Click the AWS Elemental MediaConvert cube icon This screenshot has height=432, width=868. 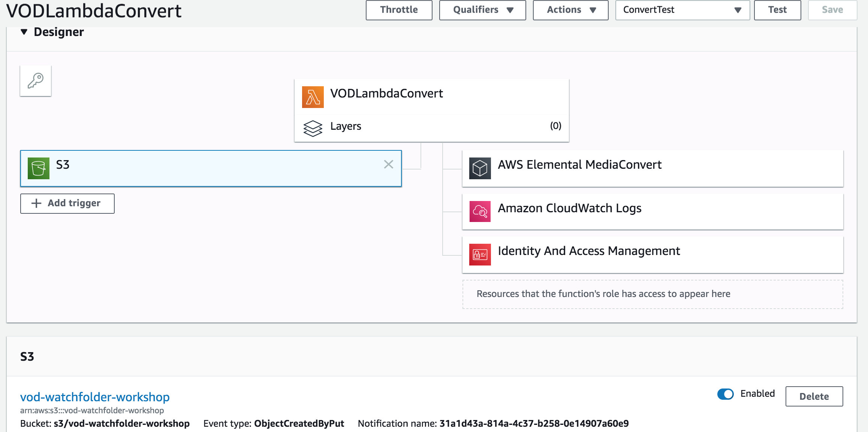[480, 168]
